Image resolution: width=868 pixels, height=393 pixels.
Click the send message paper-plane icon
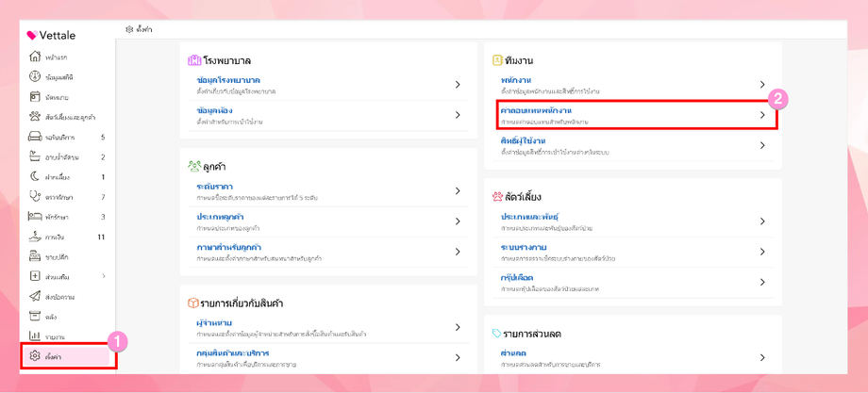click(x=35, y=297)
